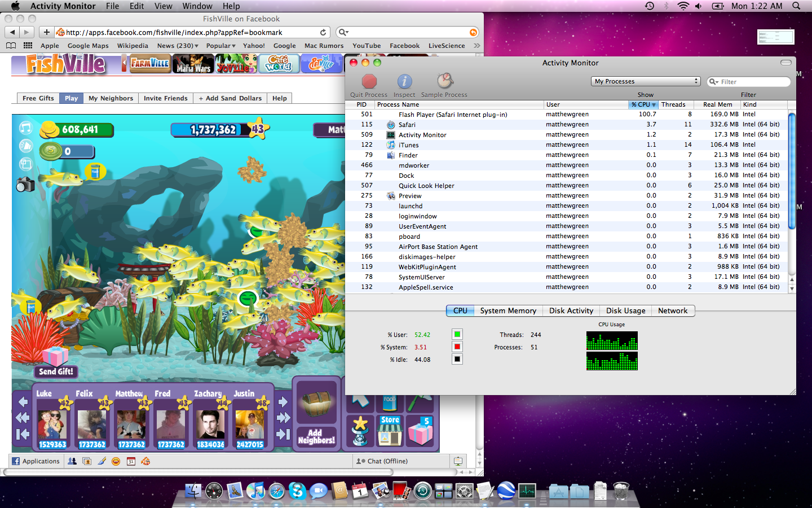
Task: Open the FarmVille game banner
Action: [149, 64]
